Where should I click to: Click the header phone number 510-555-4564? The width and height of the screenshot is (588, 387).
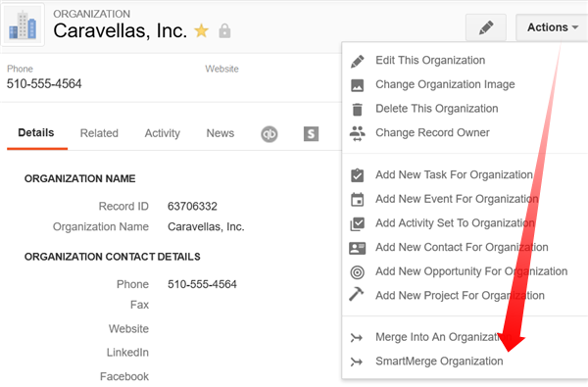(44, 83)
